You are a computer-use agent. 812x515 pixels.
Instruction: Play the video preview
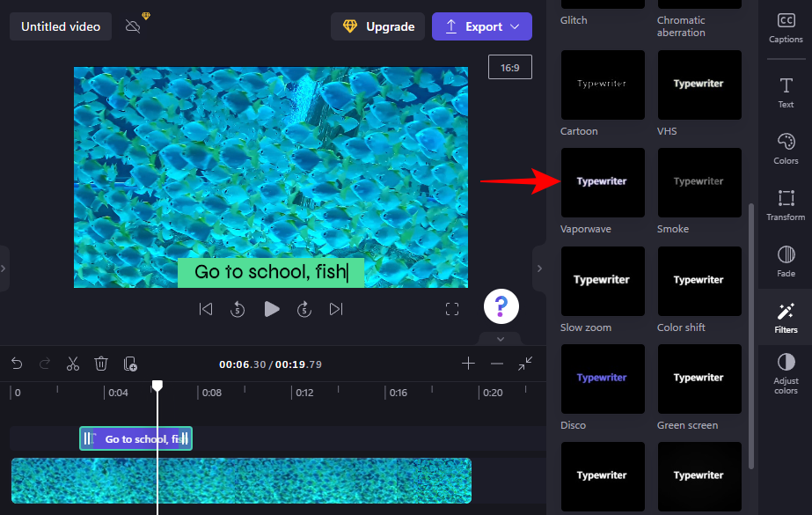[x=272, y=309]
